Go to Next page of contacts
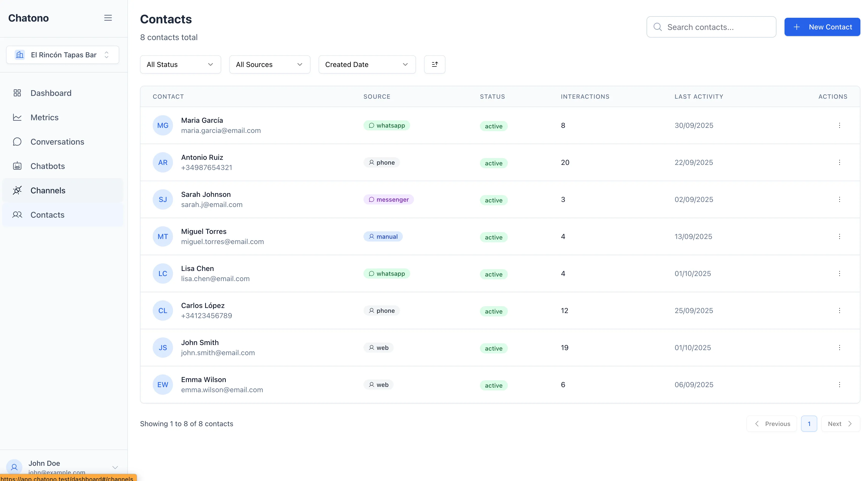 point(840,424)
